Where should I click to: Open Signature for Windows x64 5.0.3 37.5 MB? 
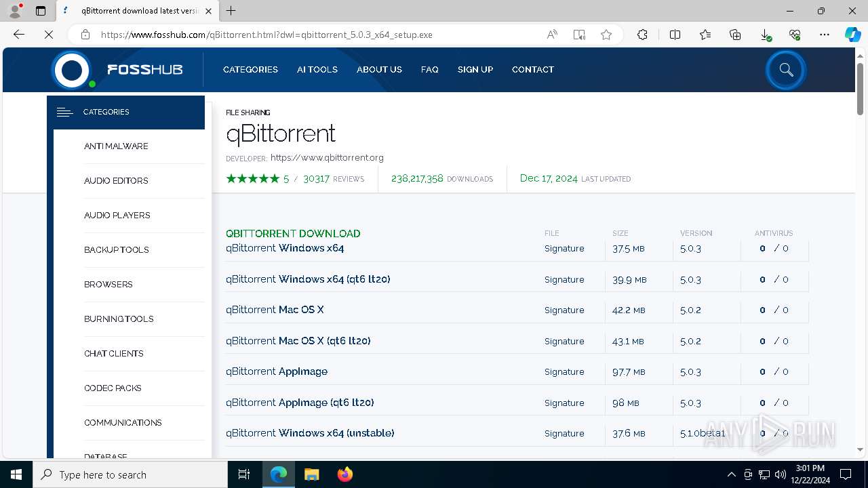pyautogui.click(x=564, y=249)
